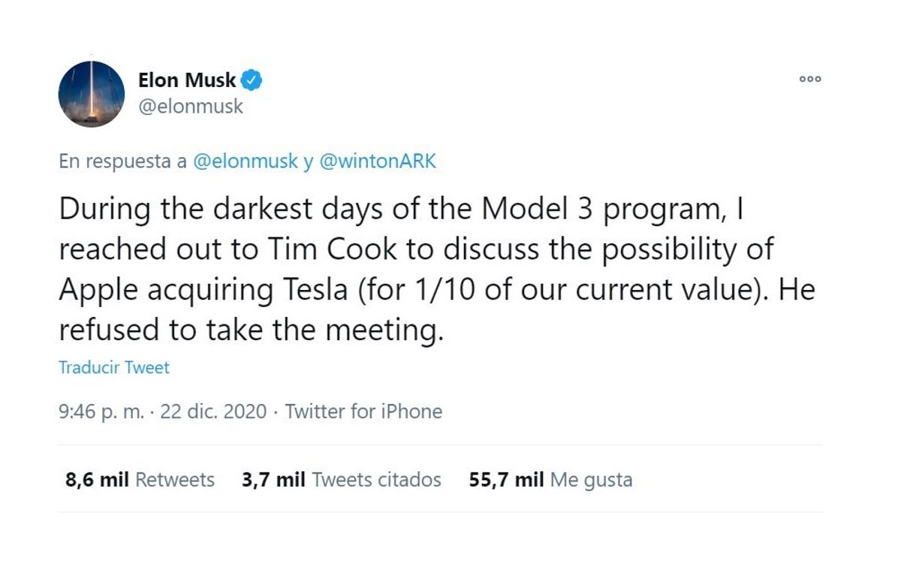Viewport: 901px width, 588px height.
Task: Click the En respuesta a label
Action: [x=123, y=162]
